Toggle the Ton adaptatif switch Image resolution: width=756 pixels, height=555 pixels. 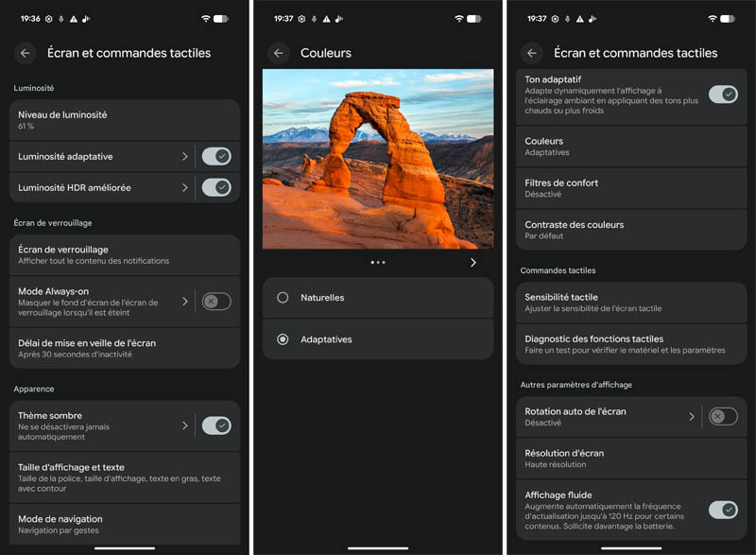click(x=723, y=95)
